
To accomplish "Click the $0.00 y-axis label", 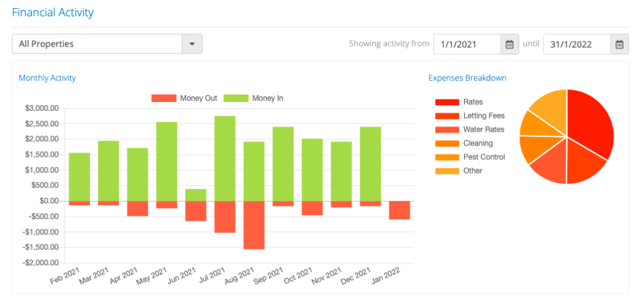I will 48,201.
